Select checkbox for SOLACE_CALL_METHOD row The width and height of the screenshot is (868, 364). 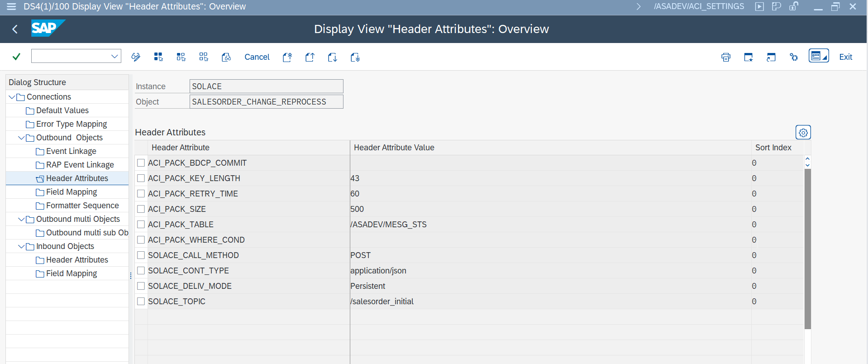(x=141, y=255)
